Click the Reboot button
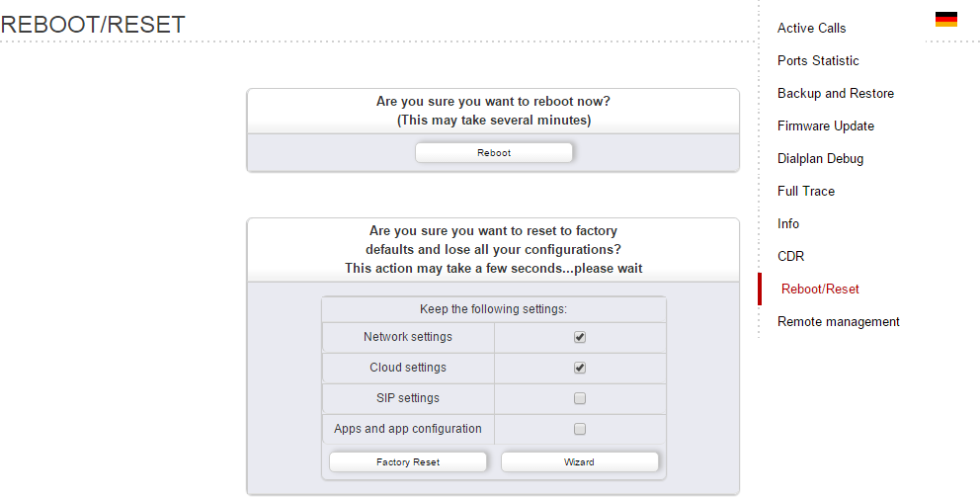This screenshot has height=499, width=980. point(494,152)
